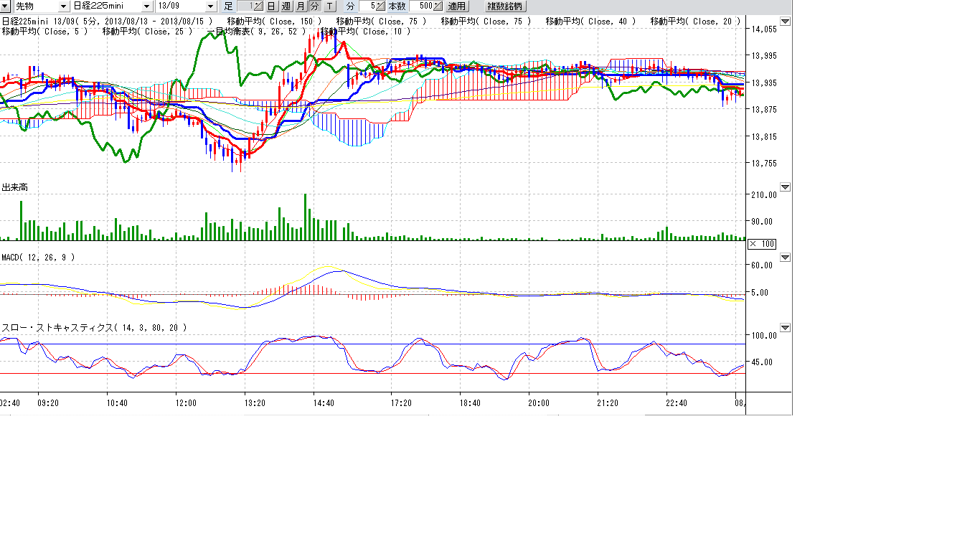Select the monthly (月) timeframe button
The width and height of the screenshot is (980, 551).
point(300,6)
